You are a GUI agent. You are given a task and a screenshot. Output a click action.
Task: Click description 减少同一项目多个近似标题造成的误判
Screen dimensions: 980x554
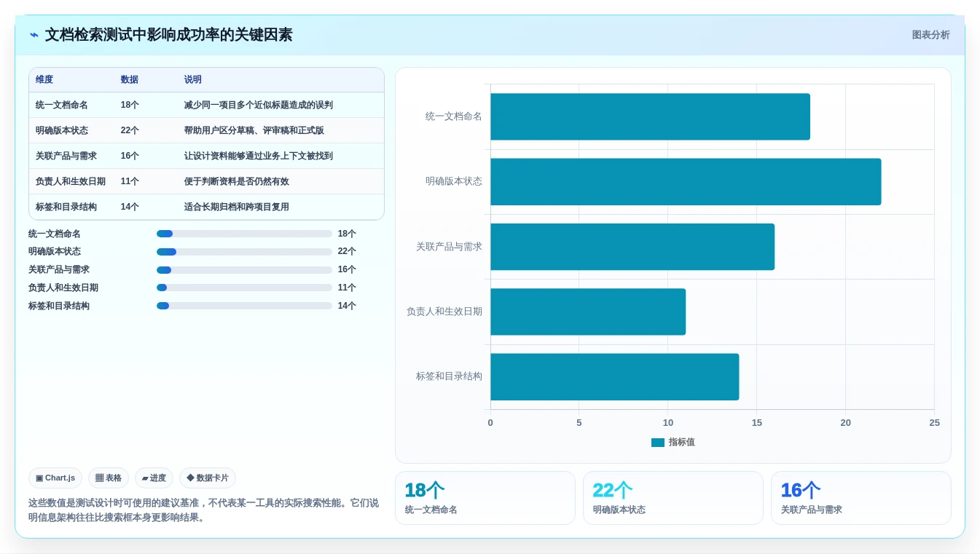pyautogui.click(x=259, y=105)
